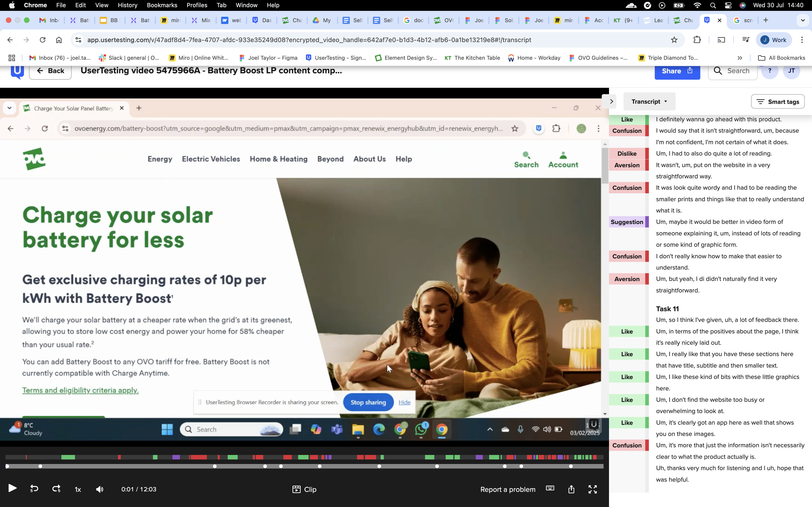Create a Clip from video
Viewport: 812px width, 507px height.
[x=304, y=489]
